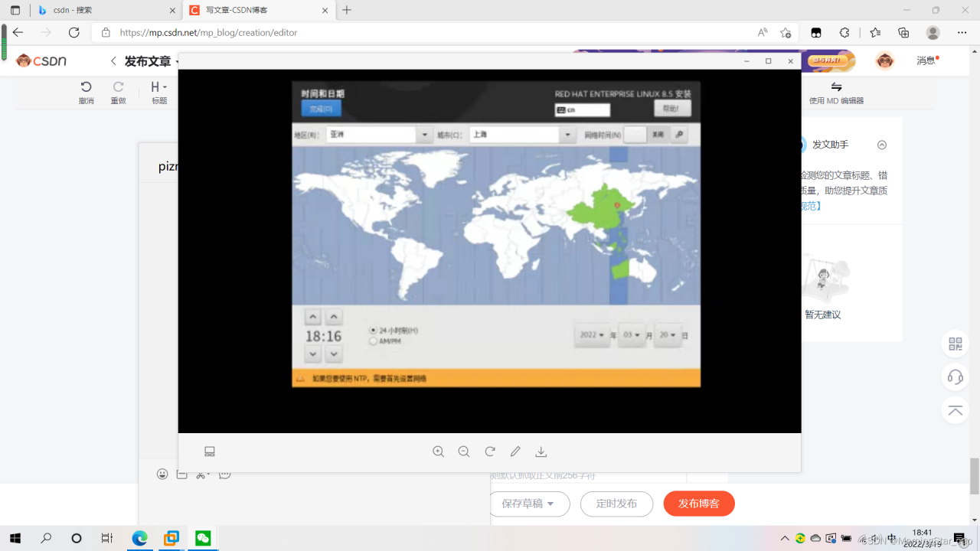
Task: Click the zoom in magnifier in image viewer
Action: point(438,452)
